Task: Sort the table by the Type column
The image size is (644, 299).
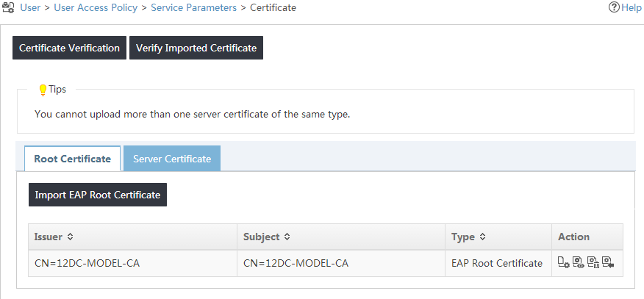Action: [482, 237]
